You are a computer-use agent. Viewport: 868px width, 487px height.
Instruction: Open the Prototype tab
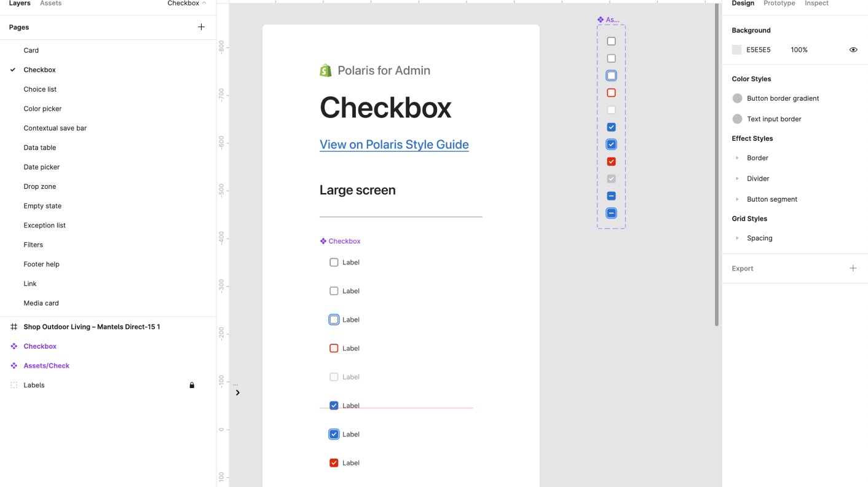[779, 4]
